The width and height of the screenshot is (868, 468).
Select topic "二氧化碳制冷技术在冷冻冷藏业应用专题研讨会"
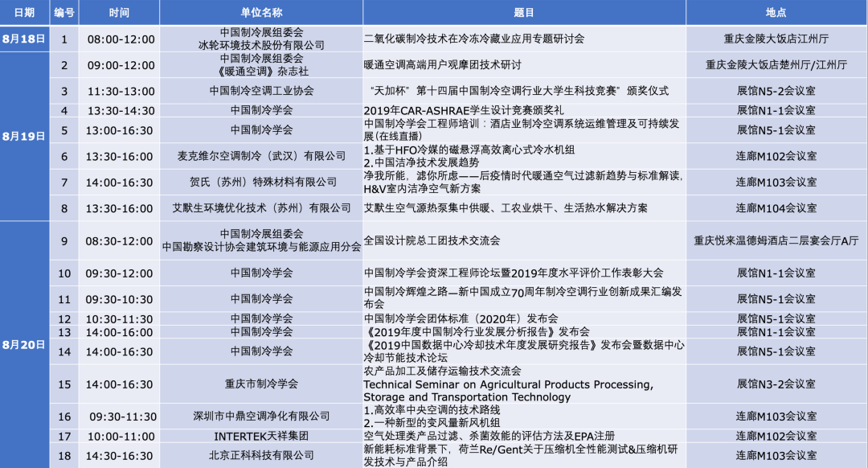point(474,39)
